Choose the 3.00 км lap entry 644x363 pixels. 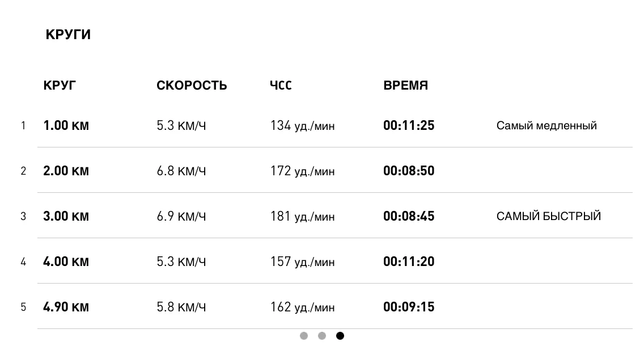click(66, 216)
